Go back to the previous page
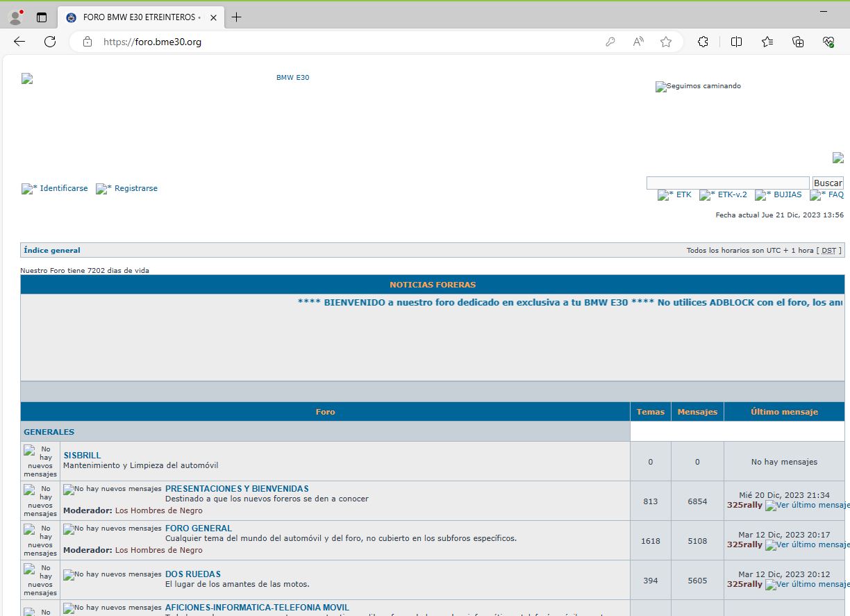The height and width of the screenshot is (616, 850). pos(19,42)
